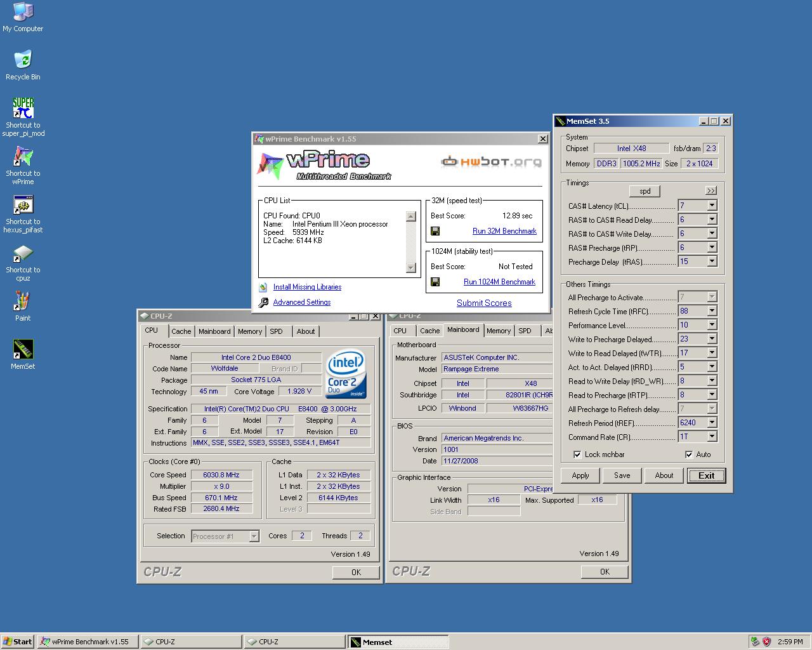
Task: Click About button in MemSet
Action: (x=664, y=475)
